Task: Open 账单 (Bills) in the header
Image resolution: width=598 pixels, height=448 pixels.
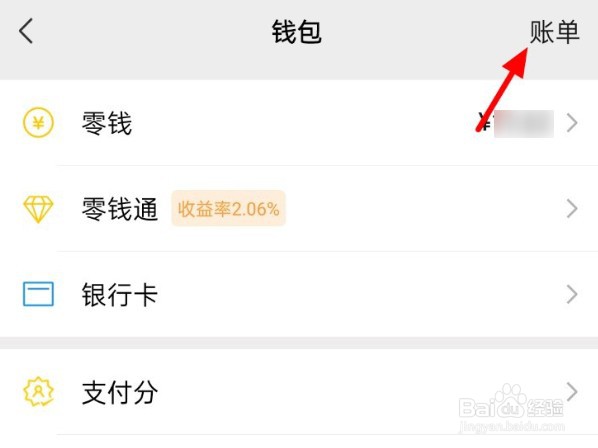Action: point(554,32)
